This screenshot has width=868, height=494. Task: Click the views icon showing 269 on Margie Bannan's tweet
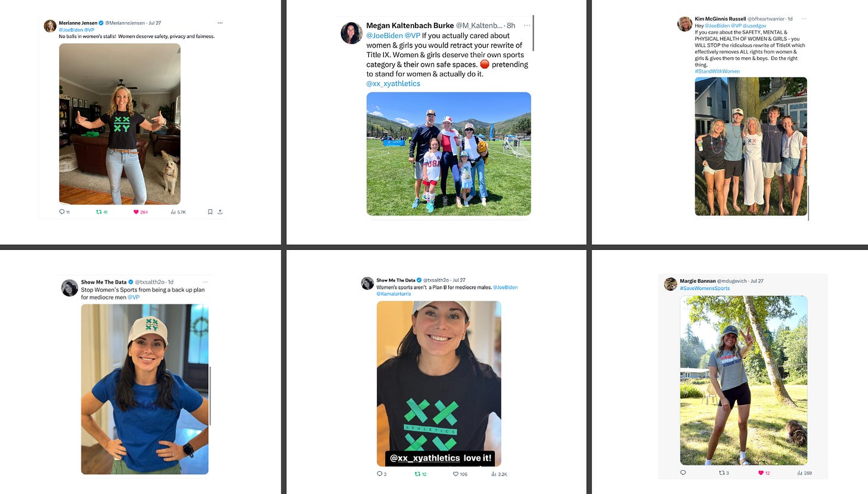click(x=800, y=473)
